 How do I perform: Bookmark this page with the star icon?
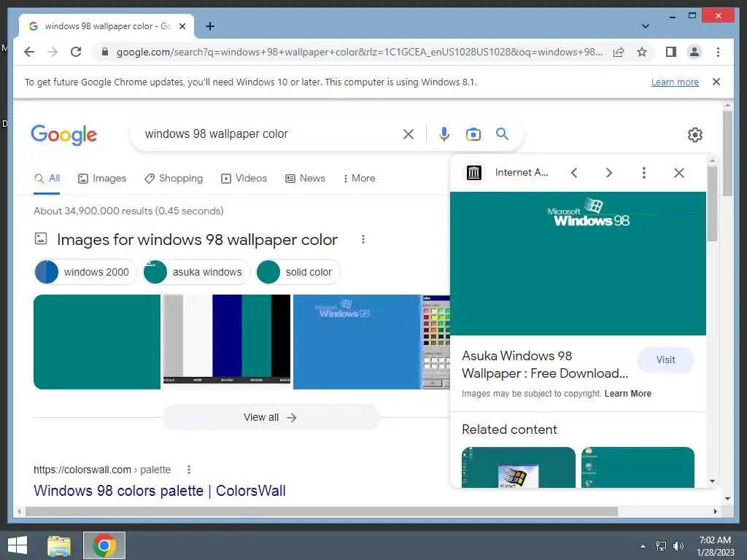(642, 52)
